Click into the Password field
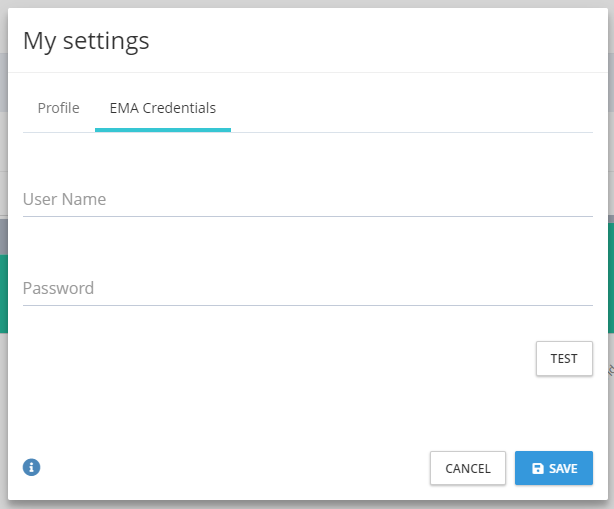The width and height of the screenshot is (614, 509). (x=307, y=288)
